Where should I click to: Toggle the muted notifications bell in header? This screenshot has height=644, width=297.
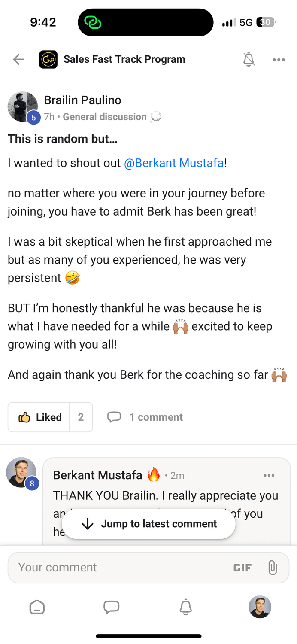pos(249,59)
